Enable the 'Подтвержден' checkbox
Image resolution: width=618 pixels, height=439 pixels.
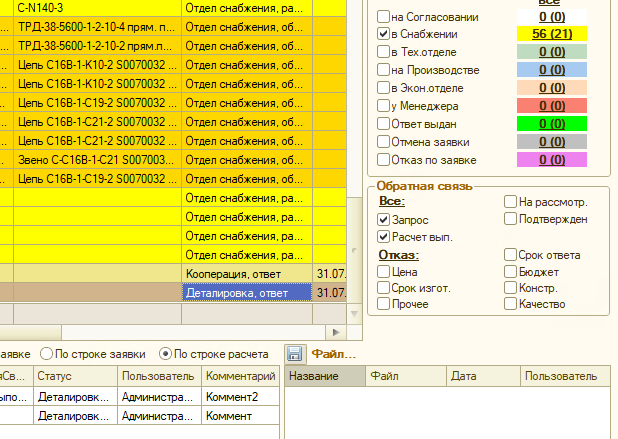tap(510, 219)
